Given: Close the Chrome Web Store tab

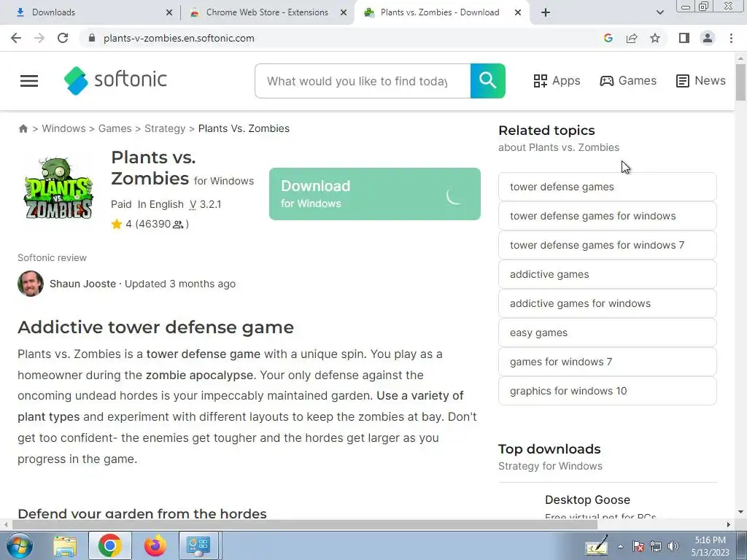Looking at the screenshot, I should pyautogui.click(x=344, y=13).
